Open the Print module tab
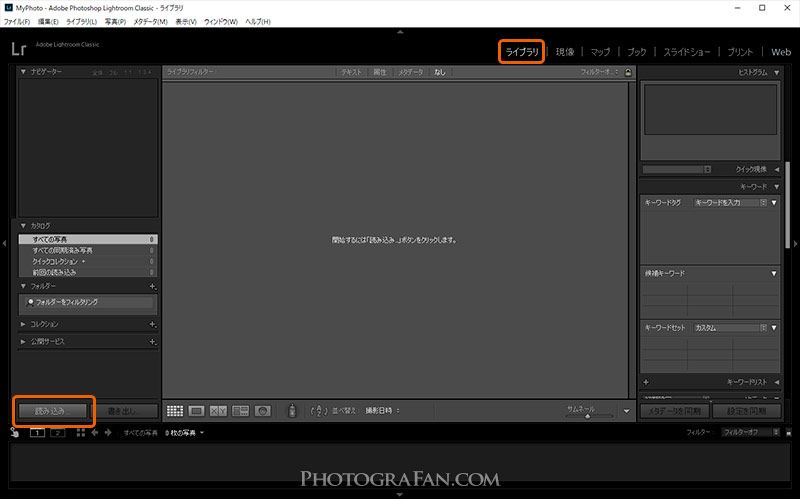The width and height of the screenshot is (800, 499). [740, 52]
